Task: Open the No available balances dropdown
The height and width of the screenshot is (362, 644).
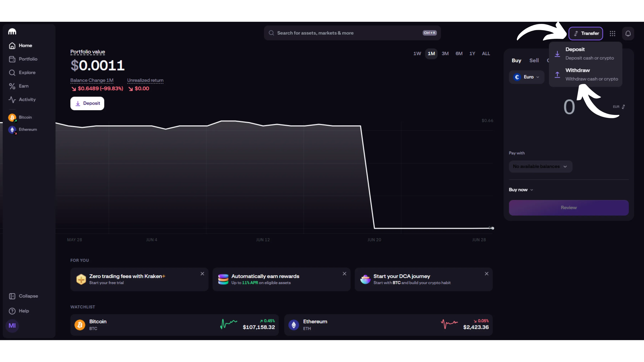Action: click(540, 166)
